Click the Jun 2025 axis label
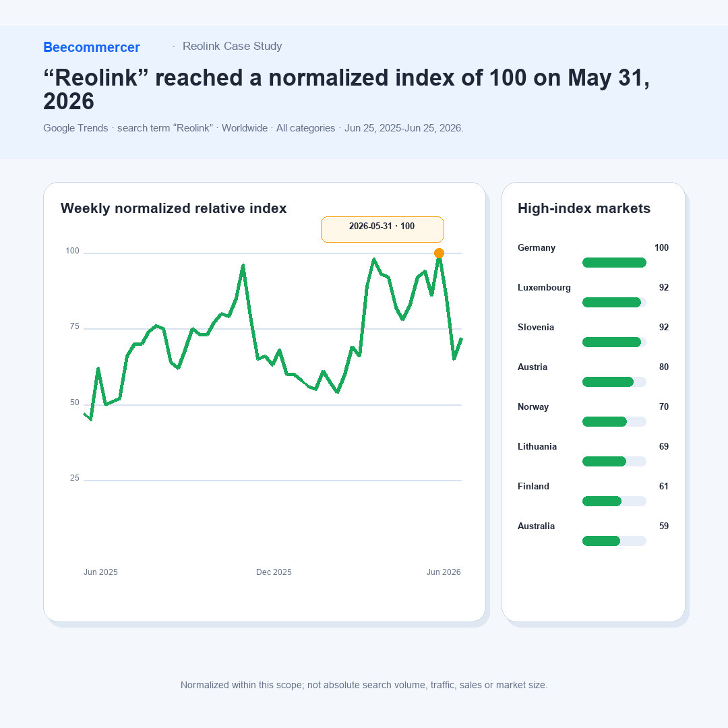This screenshot has height=728, width=728. [100, 572]
